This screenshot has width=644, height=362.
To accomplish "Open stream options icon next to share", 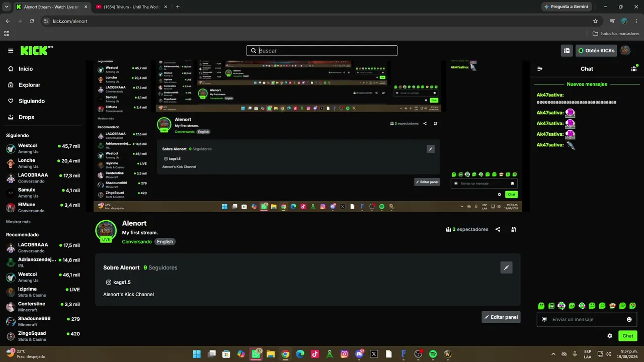I will coord(514,229).
